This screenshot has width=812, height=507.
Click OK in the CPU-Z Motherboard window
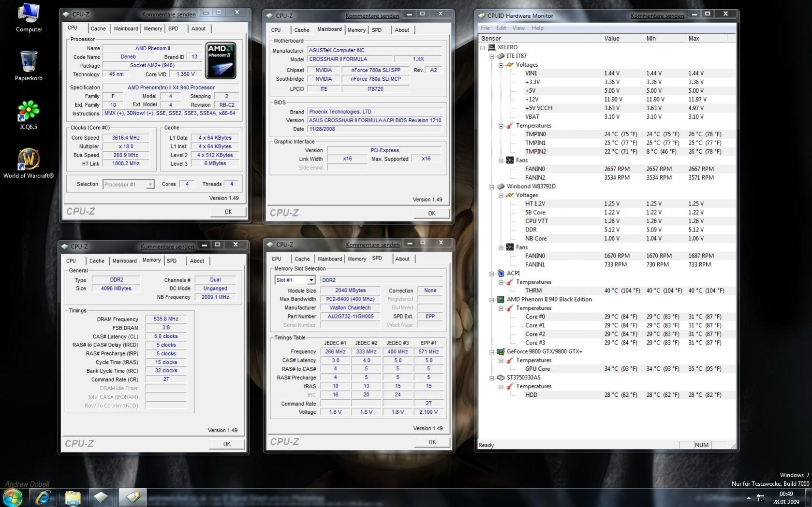click(x=432, y=213)
